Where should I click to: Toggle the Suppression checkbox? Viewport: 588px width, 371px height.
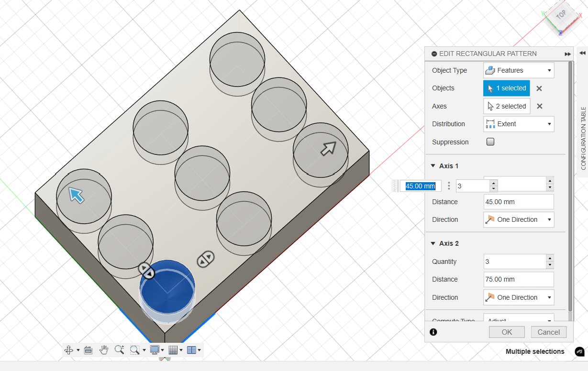tap(490, 142)
